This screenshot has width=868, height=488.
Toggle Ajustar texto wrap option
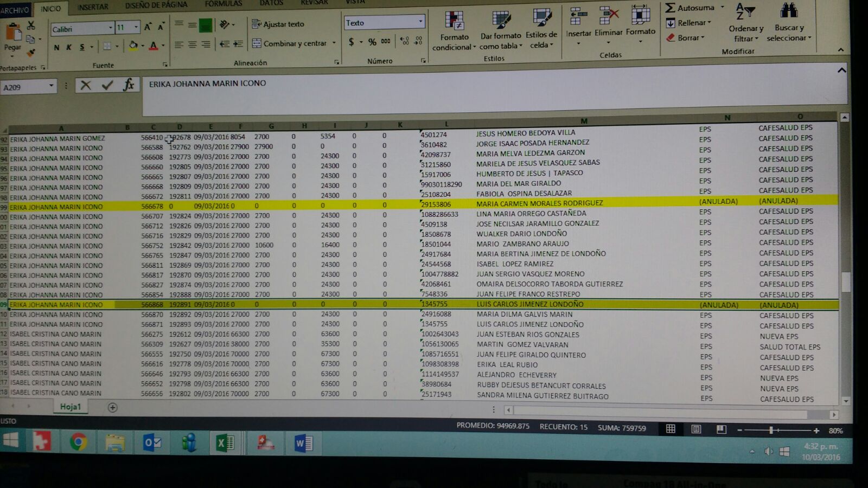click(278, 24)
